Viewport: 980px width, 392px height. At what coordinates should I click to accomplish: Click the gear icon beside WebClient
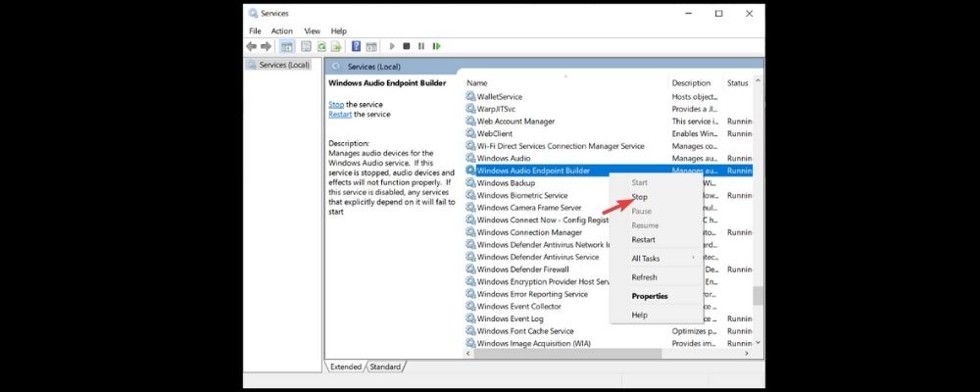[470, 133]
